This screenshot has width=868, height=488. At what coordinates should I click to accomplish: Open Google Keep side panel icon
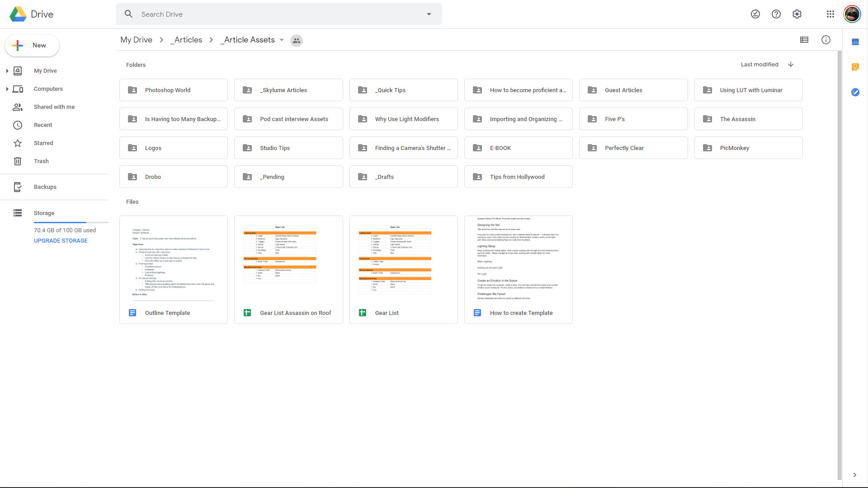tap(855, 67)
